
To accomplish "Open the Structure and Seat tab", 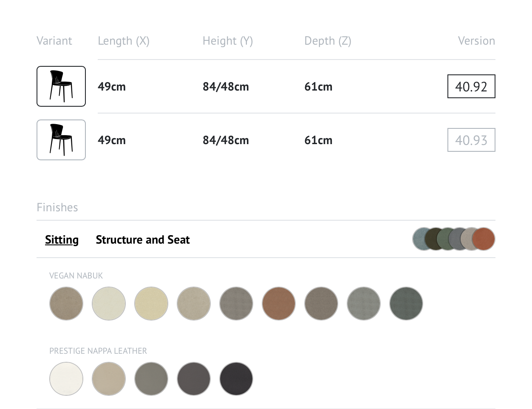I will coord(143,240).
